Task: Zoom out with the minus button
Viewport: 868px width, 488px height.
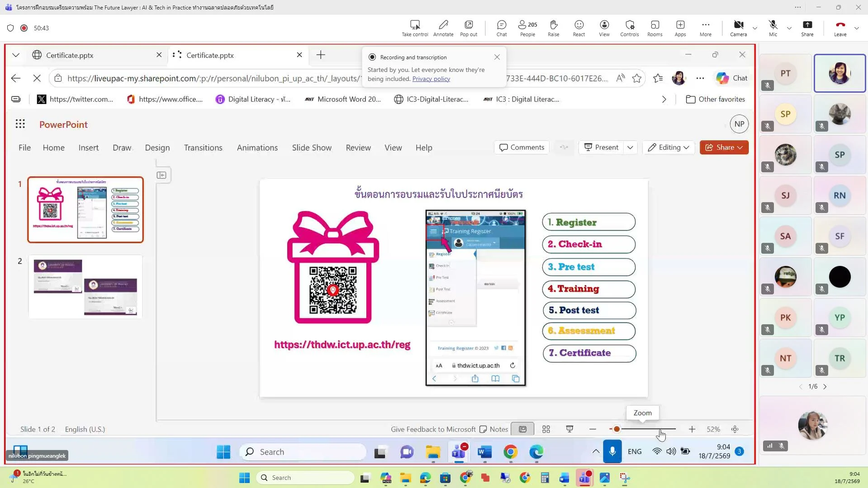Action: coord(593,429)
